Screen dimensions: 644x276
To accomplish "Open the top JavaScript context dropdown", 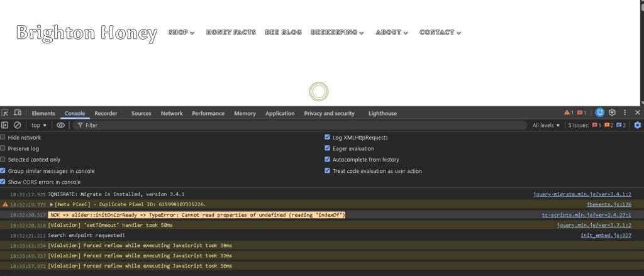I will [x=39, y=125].
